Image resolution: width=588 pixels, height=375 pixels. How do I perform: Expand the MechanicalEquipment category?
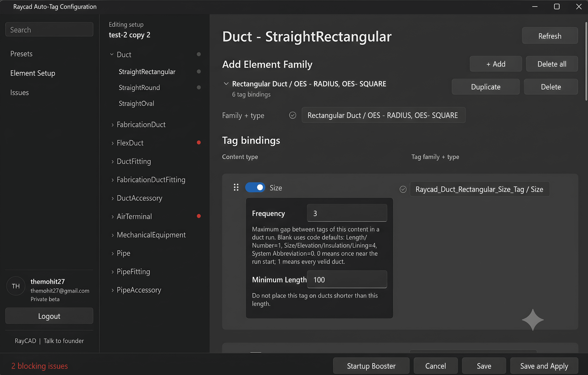click(x=112, y=235)
